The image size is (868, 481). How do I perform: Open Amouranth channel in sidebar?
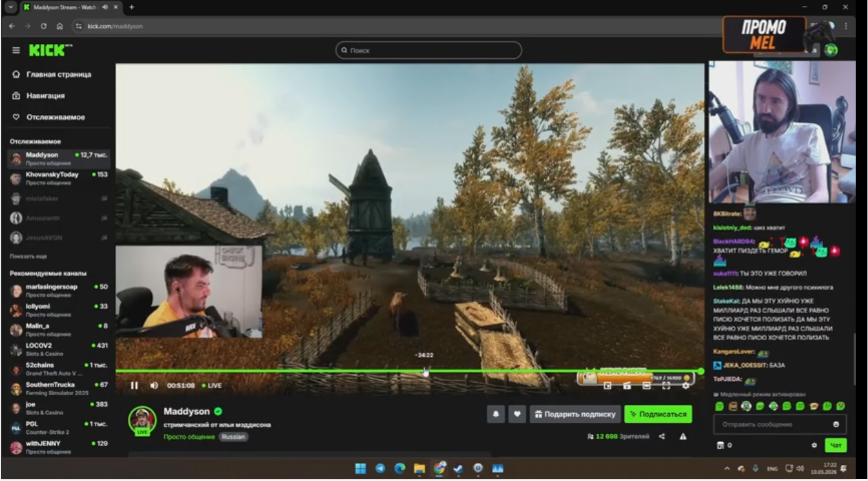[x=59, y=218]
